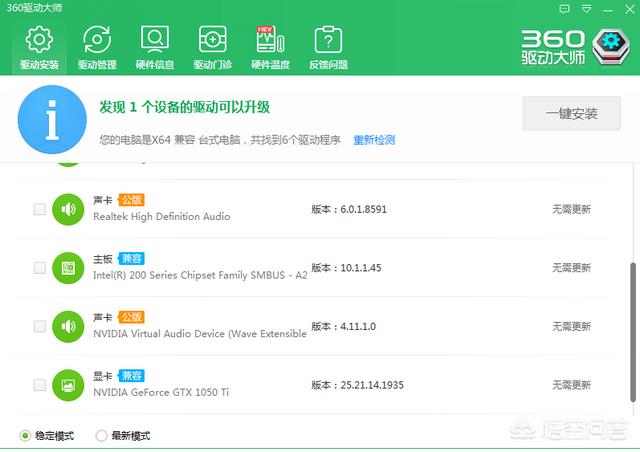Select the 最新模式 radio button
The width and height of the screenshot is (640, 452).
[x=101, y=436]
